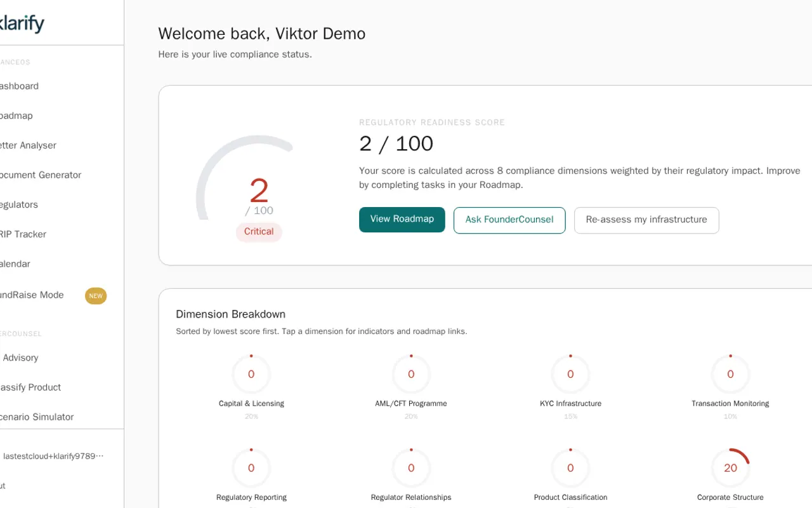
Task: Click the View Roadmap button
Action: (x=402, y=220)
